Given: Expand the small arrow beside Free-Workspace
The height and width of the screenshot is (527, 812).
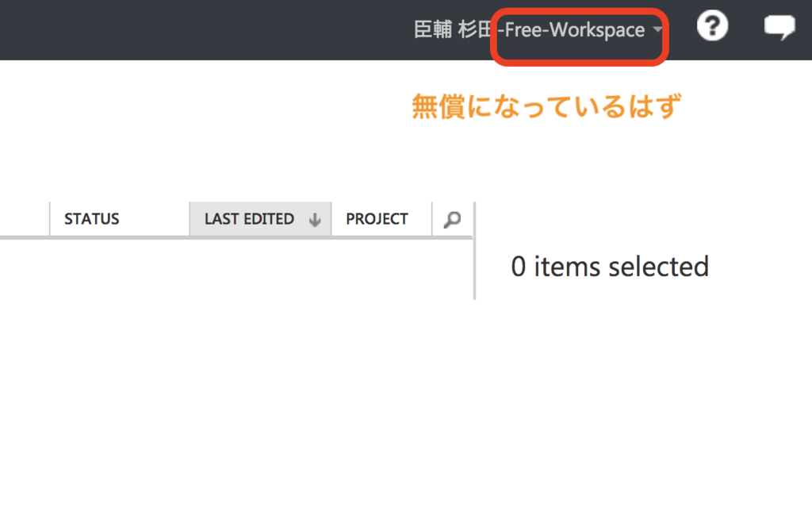Looking at the screenshot, I should (x=657, y=29).
